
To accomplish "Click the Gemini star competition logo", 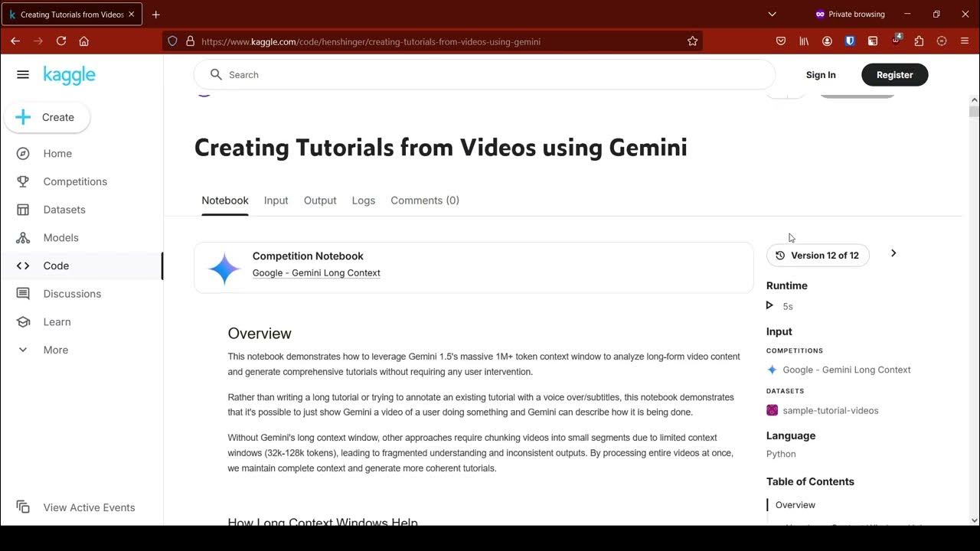I will pyautogui.click(x=224, y=269).
